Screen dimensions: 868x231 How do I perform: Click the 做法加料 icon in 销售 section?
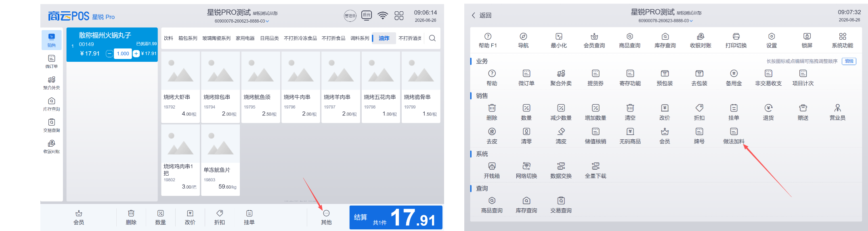[734, 136]
